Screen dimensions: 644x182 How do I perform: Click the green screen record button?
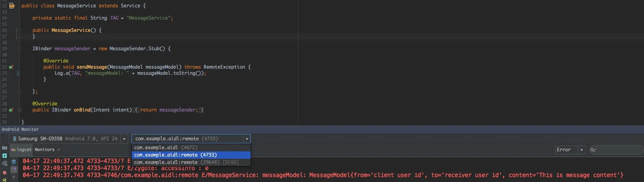(5, 156)
